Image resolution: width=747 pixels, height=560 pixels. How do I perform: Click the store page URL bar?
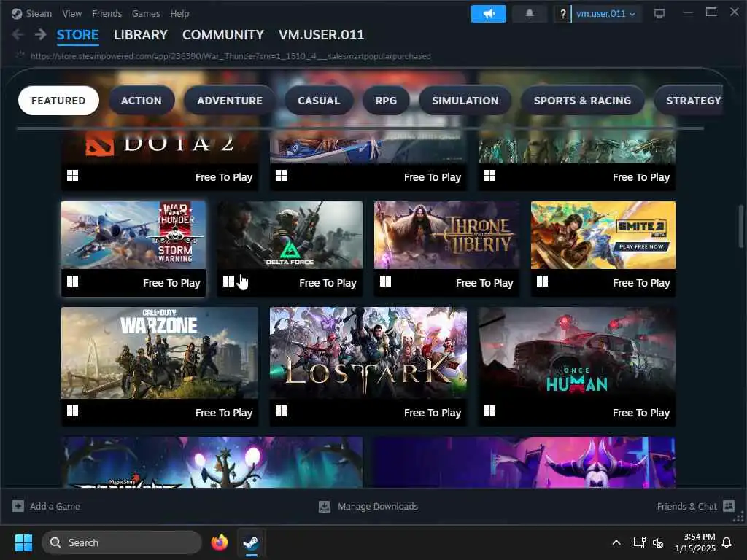231,55
